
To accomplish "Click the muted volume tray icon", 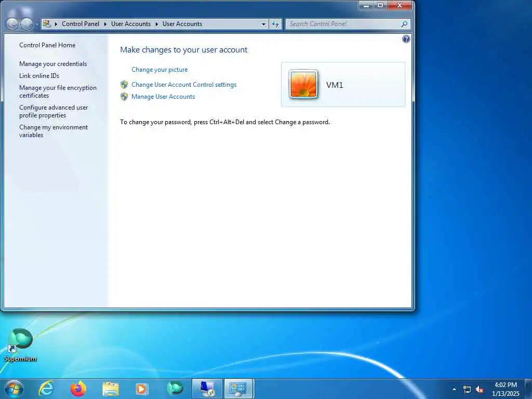I will pyautogui.click(x=480, y=390).
